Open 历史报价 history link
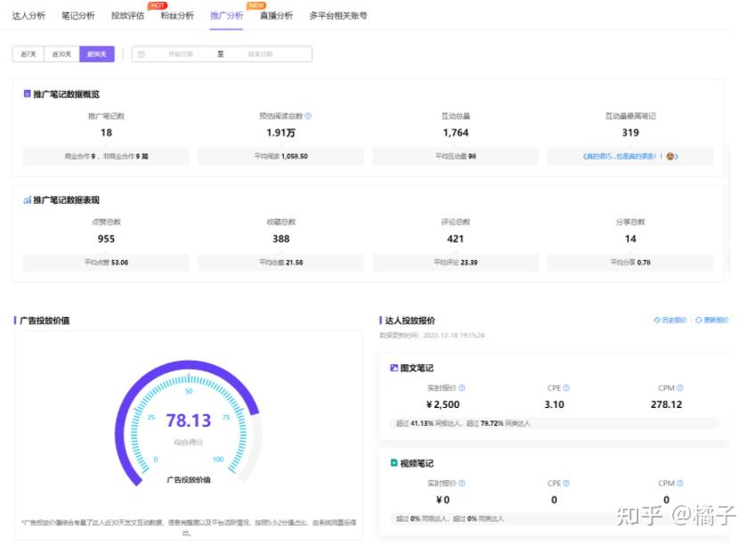The width and height of the screenshot is (756, 546). (x=671, y=321)
